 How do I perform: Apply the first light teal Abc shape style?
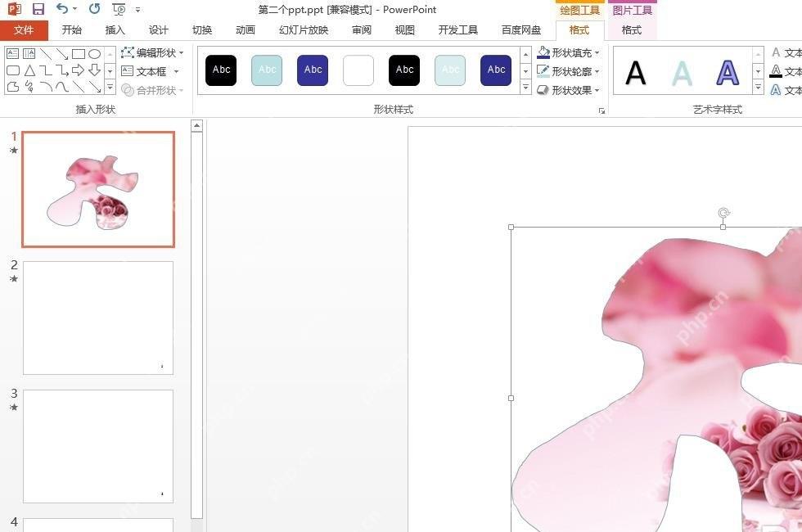267,70
